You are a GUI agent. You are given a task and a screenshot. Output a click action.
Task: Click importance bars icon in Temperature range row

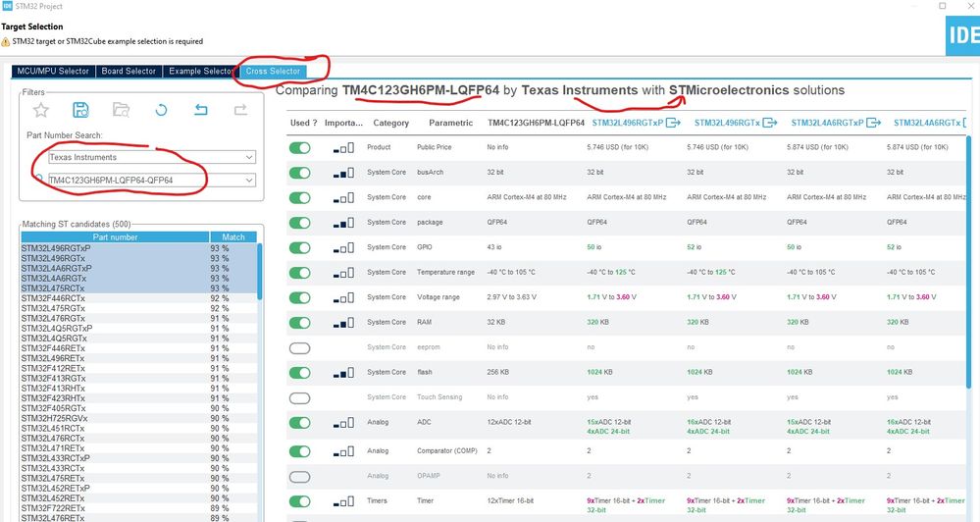343,273
